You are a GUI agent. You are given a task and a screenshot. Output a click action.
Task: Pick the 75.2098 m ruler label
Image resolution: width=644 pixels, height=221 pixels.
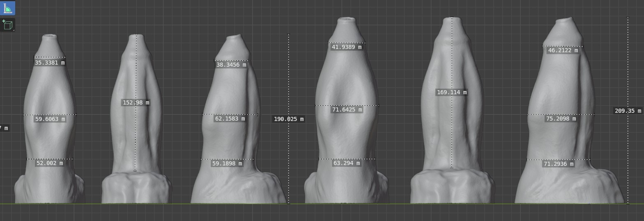[x=561, y=119]
